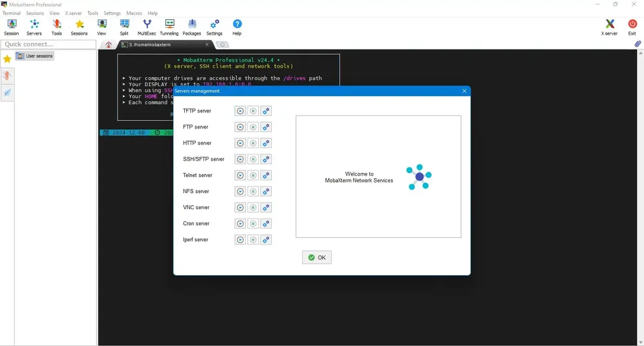Open the Help toolbar icon
Viewport: 644px width, 346px height.
coord(237,28)
